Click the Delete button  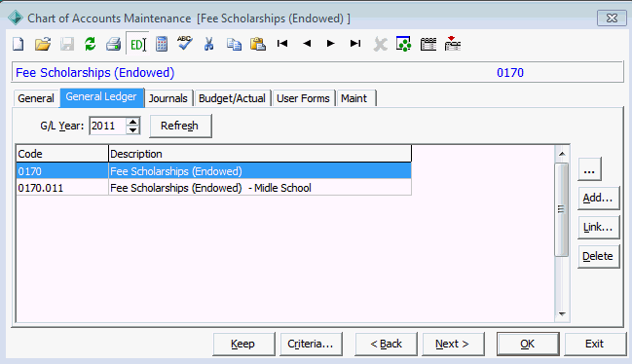point(599,257)
